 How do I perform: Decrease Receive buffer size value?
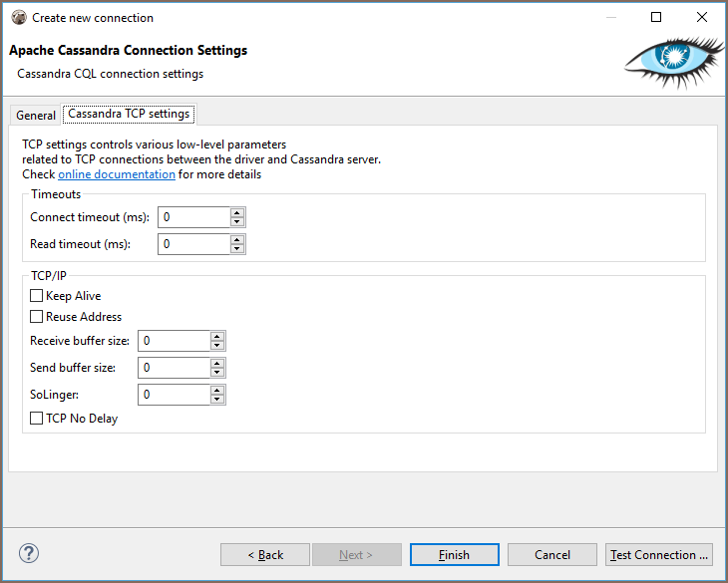(217, 346)
